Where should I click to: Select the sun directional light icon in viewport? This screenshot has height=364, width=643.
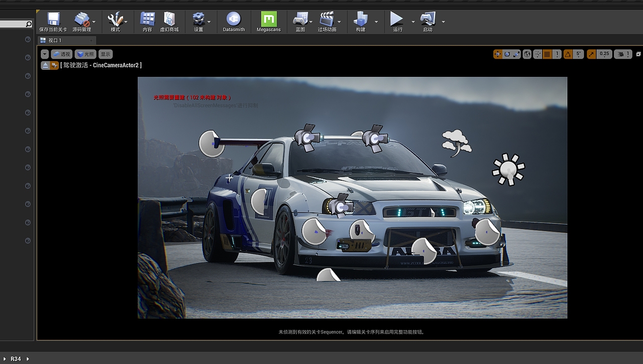coord(508,169)
